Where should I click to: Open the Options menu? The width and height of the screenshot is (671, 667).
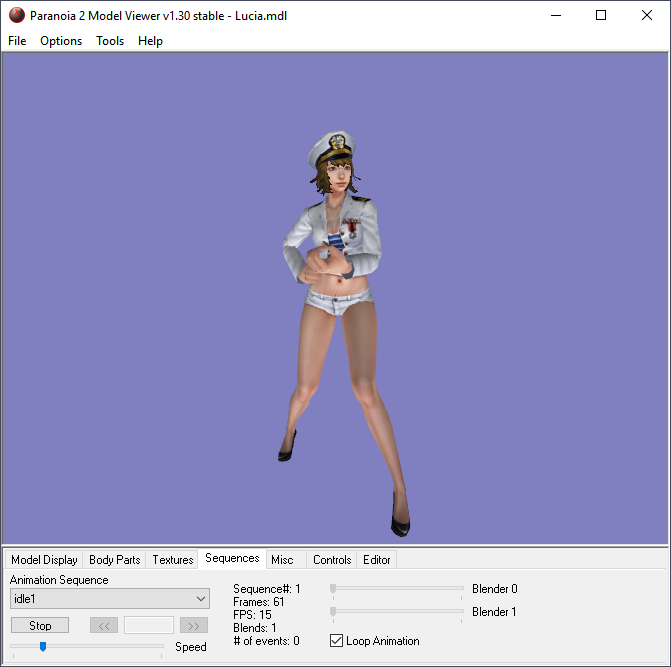pyautogui.click(x=61, y=41)
